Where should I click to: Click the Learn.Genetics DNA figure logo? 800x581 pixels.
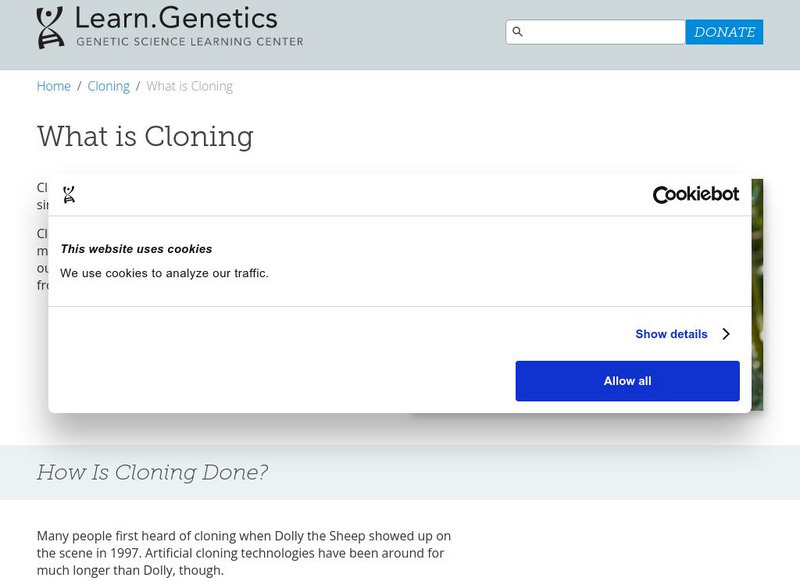[50, 27]
